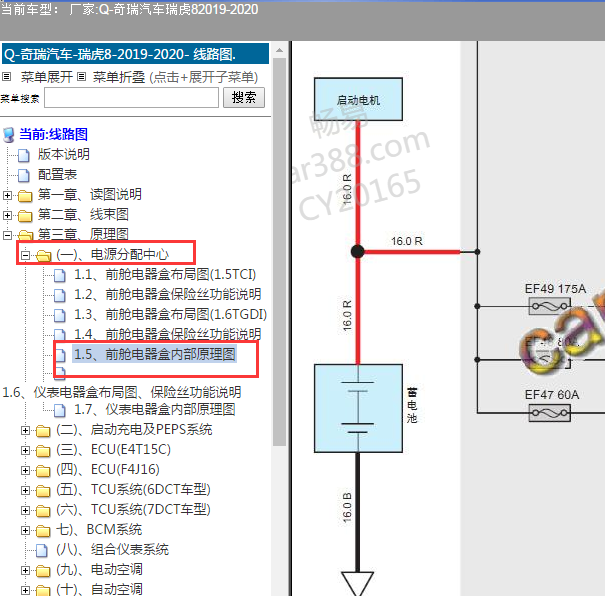605x596 pixels.
Task: Open the 配置表 document
Action: click(x=57, y=174)
